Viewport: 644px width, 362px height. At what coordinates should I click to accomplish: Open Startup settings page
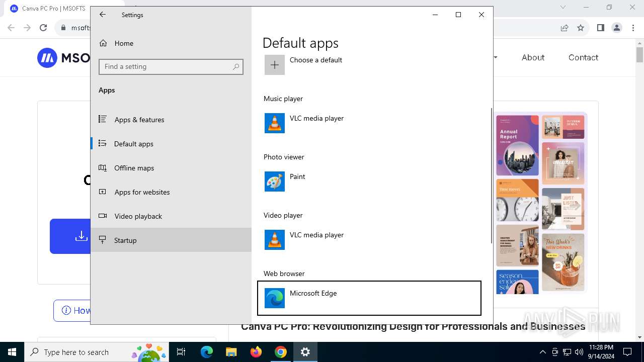(x=171, y=240)
